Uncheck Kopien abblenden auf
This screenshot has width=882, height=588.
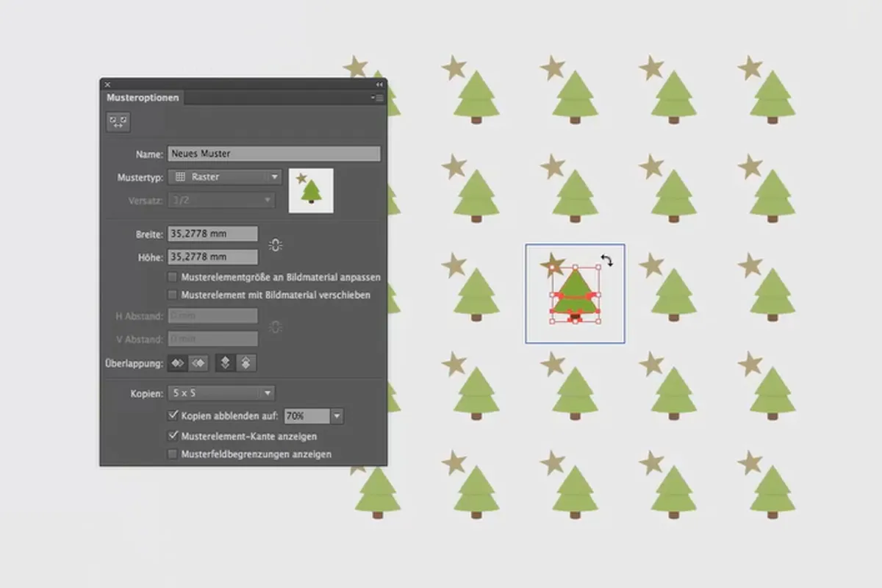coord(173,415)
